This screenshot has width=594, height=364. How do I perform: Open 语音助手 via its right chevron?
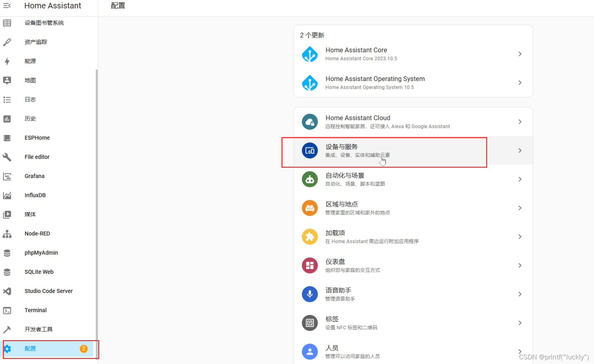(x=520, y=294)
